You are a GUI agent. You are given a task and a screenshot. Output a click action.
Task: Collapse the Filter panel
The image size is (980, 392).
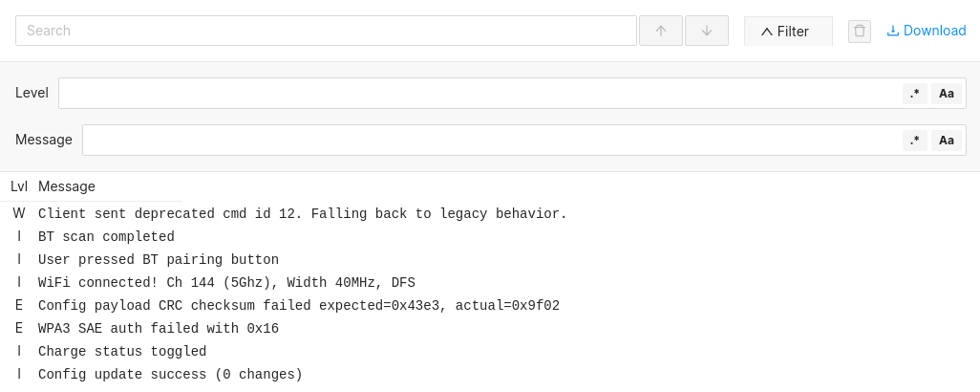tap(785, 32)
